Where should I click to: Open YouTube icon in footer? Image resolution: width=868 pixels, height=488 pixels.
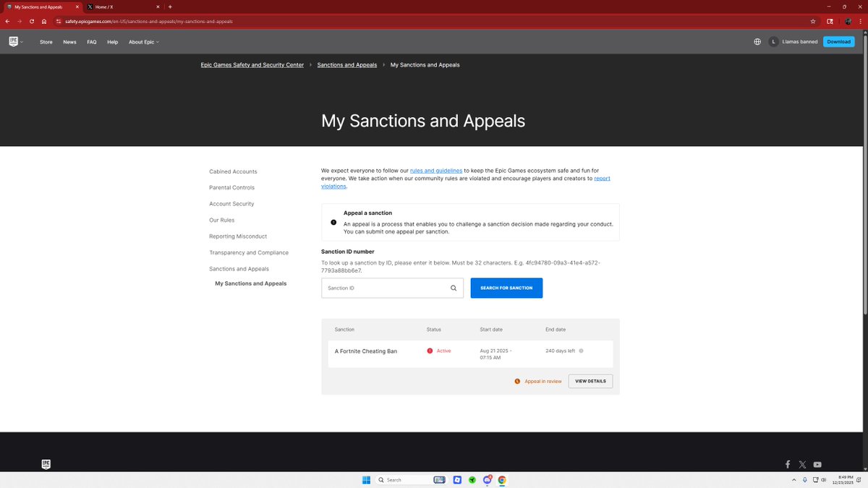817,464
